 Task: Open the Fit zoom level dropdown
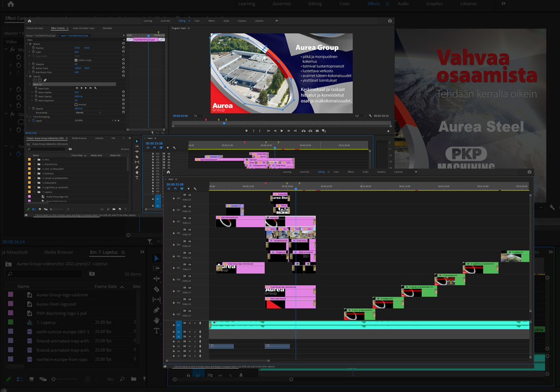tap(198, 116)
